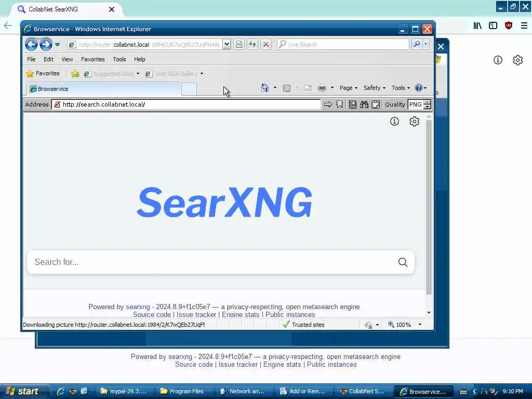Click the IE Back navigation button
The width and height of the screenshot is (532, 399).
tap(31, 45)
